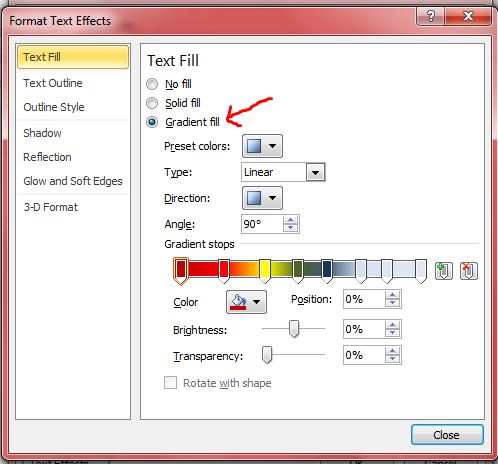The image size is (498, 464).
Task: Go to the 3-D Format section
Action: [50, 207]
